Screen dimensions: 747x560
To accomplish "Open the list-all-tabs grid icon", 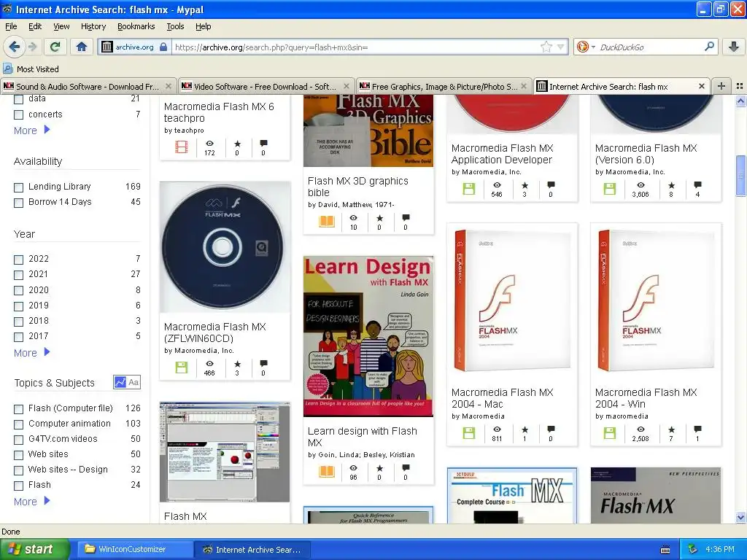I will click(740, 86).
